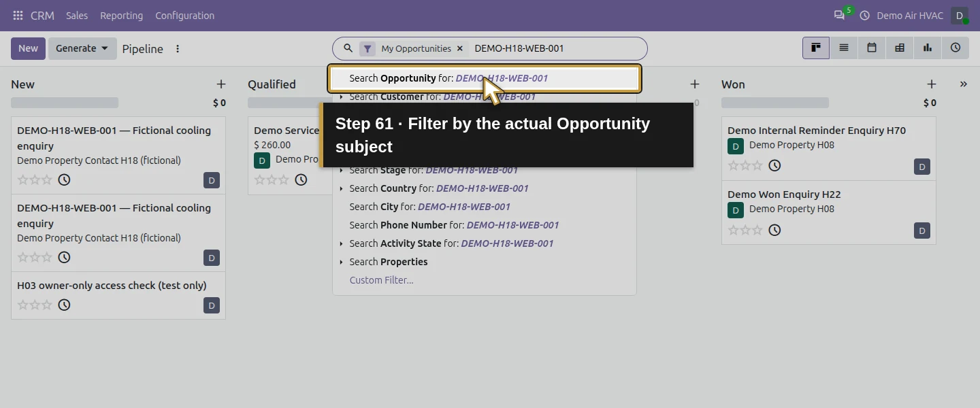Open Demo Won Enquiry H22 card
The height and width of the screenshot is (408, 980).
point(829,213)
